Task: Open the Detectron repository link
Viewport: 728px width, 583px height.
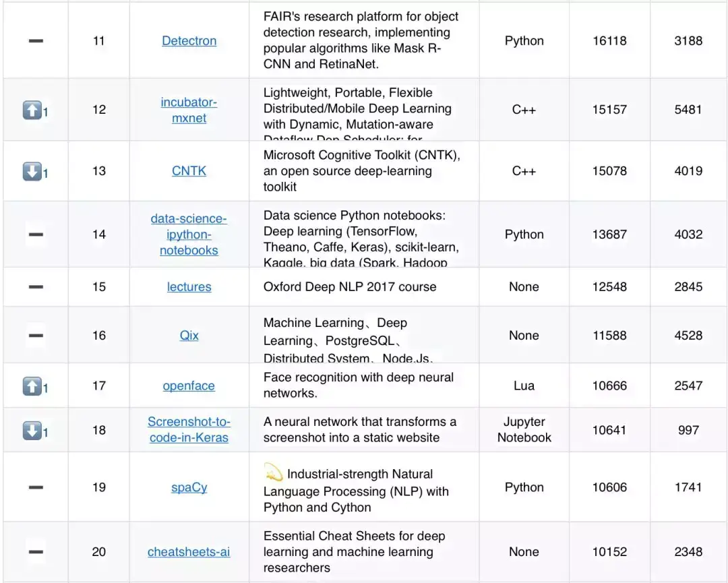Action: 189,41
